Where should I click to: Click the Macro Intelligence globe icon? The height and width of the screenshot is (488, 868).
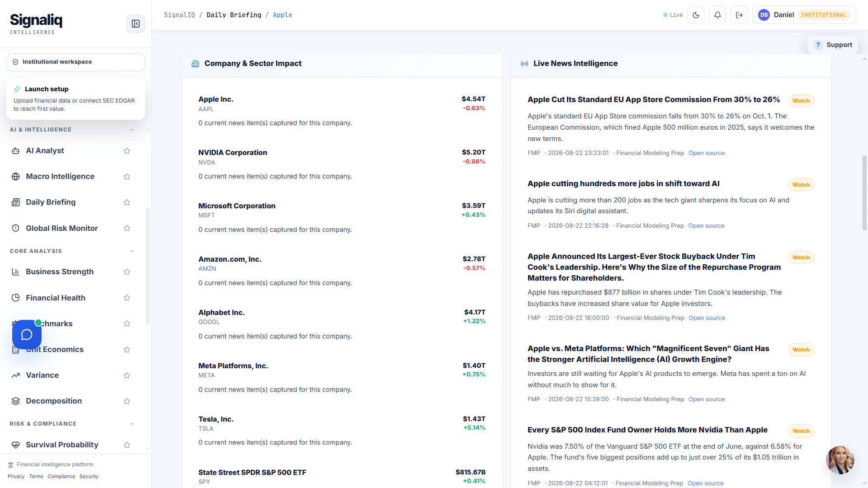pos(16,177)
